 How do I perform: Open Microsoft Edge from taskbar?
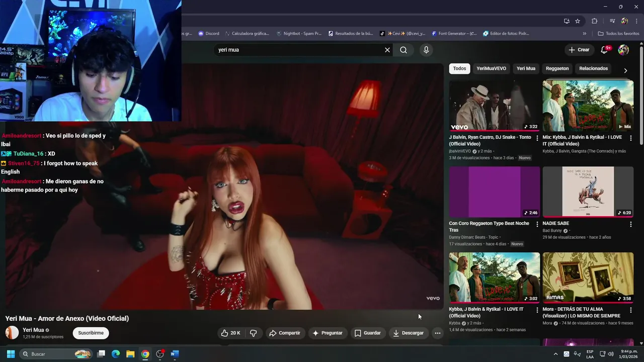point(116,354)
